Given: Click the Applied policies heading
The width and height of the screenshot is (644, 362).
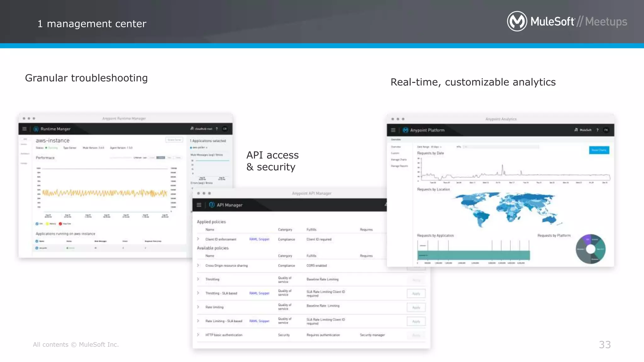Looking at the screenshot, I should [211, 222].
